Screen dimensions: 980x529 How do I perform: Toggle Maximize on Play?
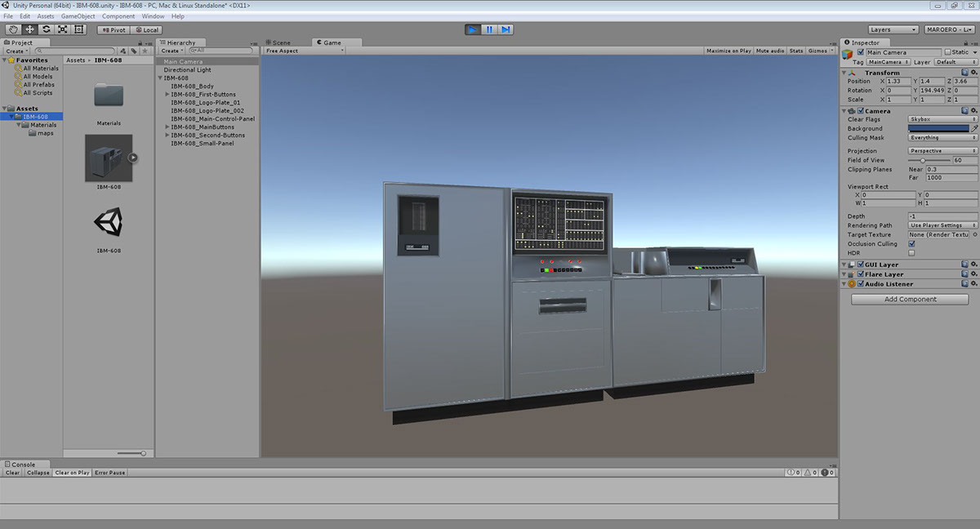728,51
